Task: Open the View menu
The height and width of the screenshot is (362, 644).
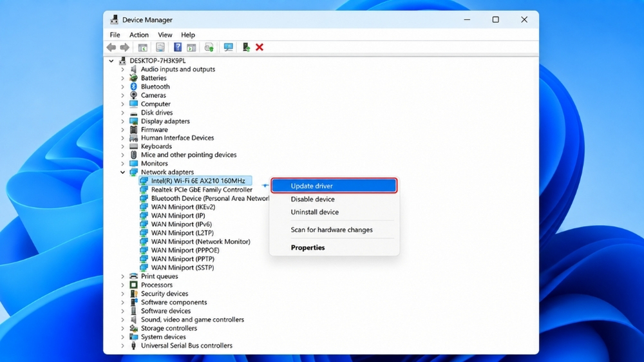Action: click(x=165, y=35)
